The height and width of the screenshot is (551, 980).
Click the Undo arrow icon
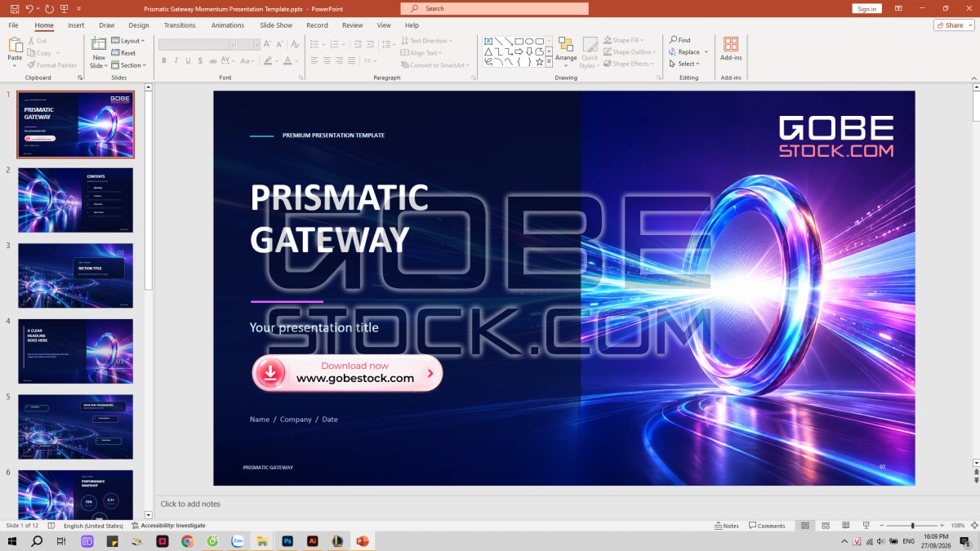point(29,8)
